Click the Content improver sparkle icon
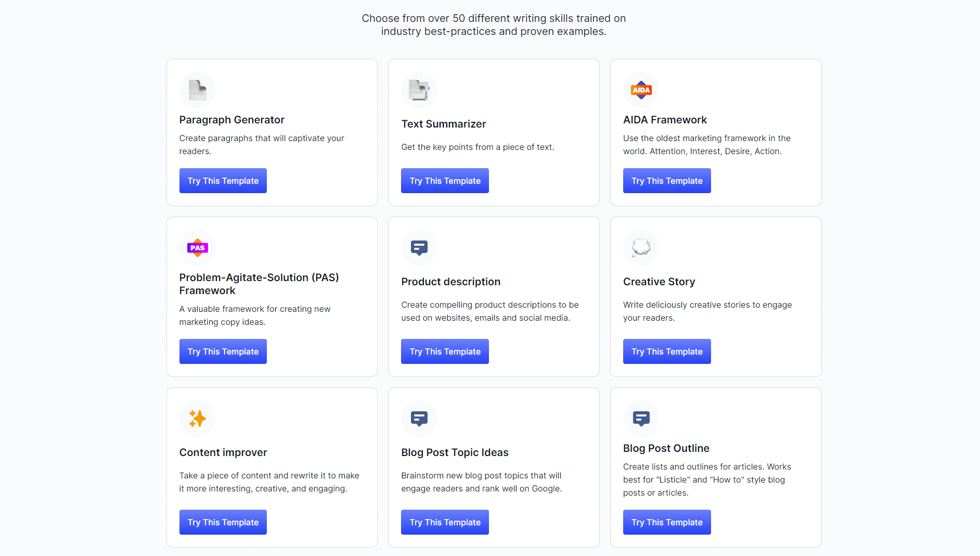This screenshot has height=556, width=980. point(197,419)
